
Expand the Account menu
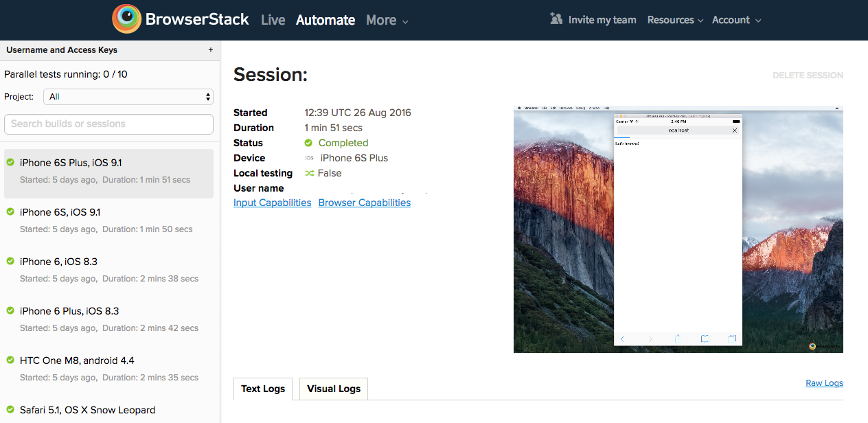point(736,20)
